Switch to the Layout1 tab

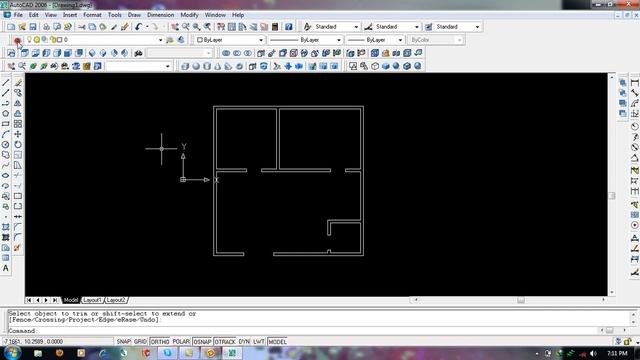92,300
